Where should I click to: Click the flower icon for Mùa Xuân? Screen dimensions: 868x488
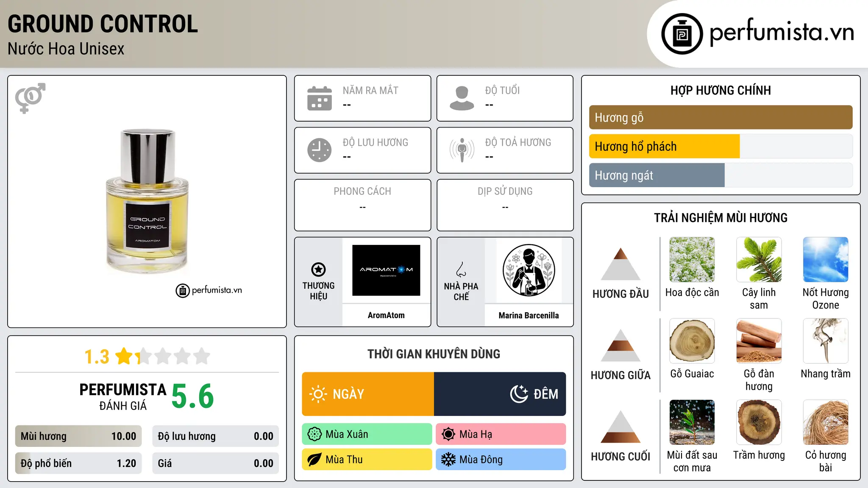click(x=314, y=434)
